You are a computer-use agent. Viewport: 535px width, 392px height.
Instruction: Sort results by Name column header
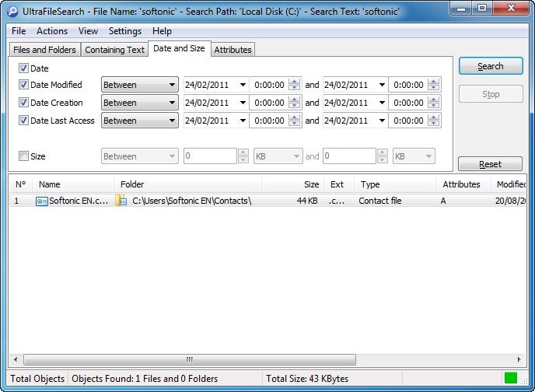[73, 184]
